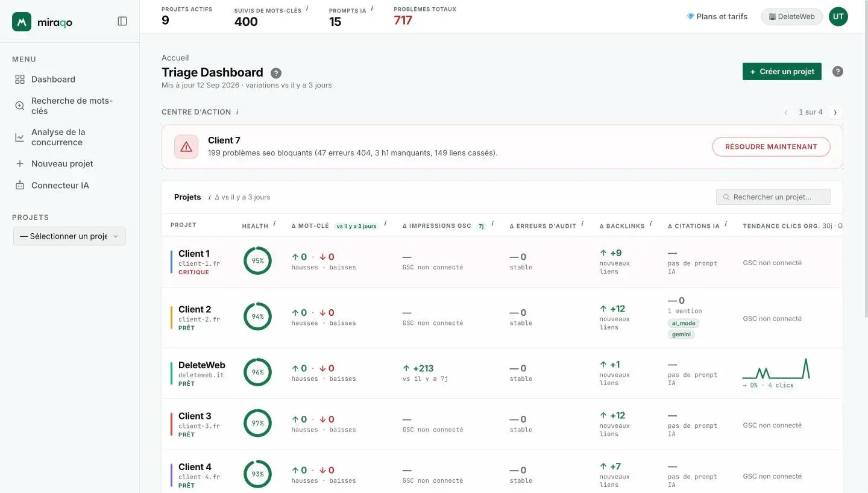This screenshot has width=868, height=493.
Task: Click the info icon beside Suivis de mots-clés
Action: (307, 8)
